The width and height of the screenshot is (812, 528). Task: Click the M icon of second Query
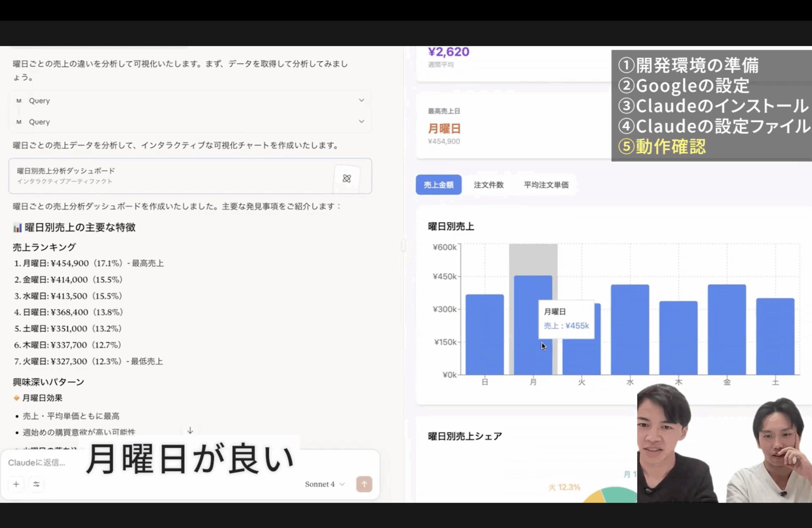tap(19, 122)
